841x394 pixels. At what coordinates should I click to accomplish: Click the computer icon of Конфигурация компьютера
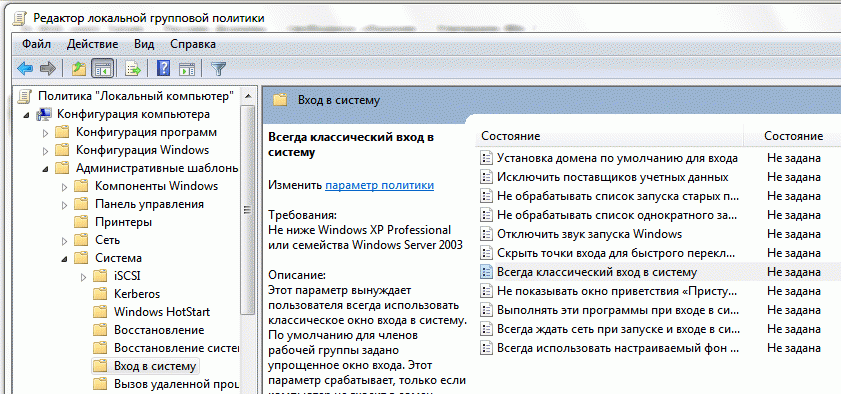coord(44,114)
